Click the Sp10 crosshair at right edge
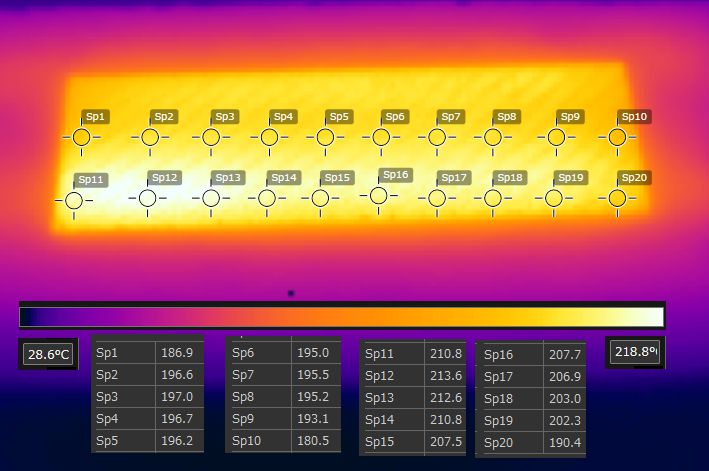Screen dimensions: 709x471 pyautogui.click(x=617, y=137)
